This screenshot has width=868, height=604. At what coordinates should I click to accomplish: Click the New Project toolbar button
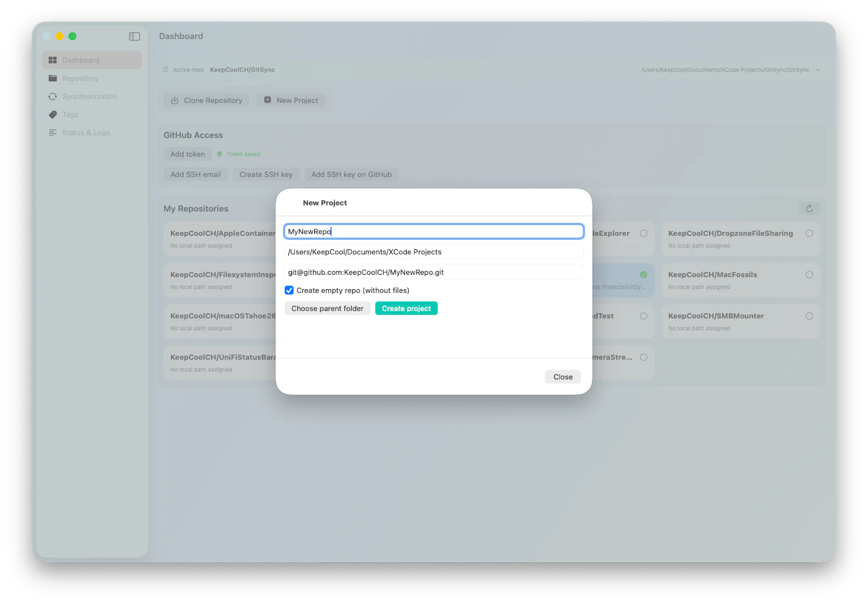coord(291,100)
